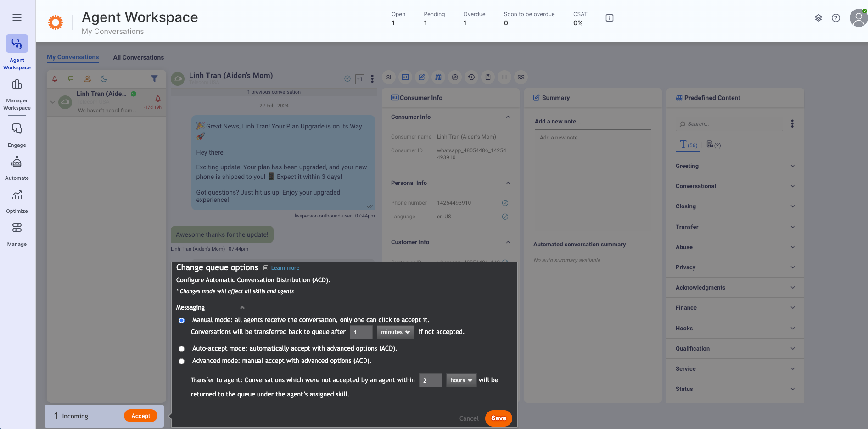The height and width of the screenshot is (429, 868).
Task: Expand the Closing predefined content category
Action: (735, 206)
